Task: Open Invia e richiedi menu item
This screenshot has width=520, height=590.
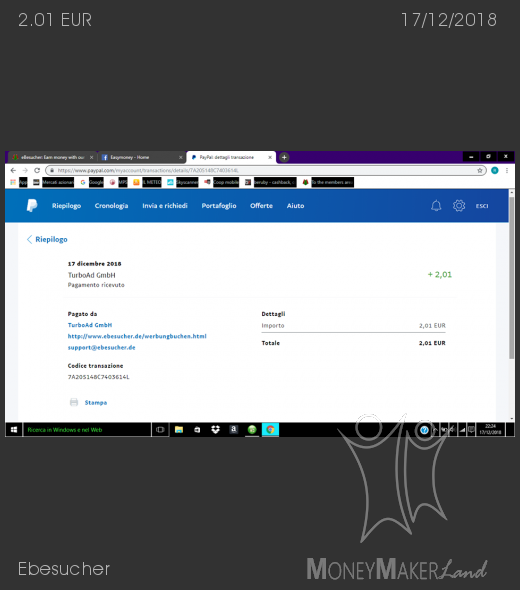Action: pos(165,205)
